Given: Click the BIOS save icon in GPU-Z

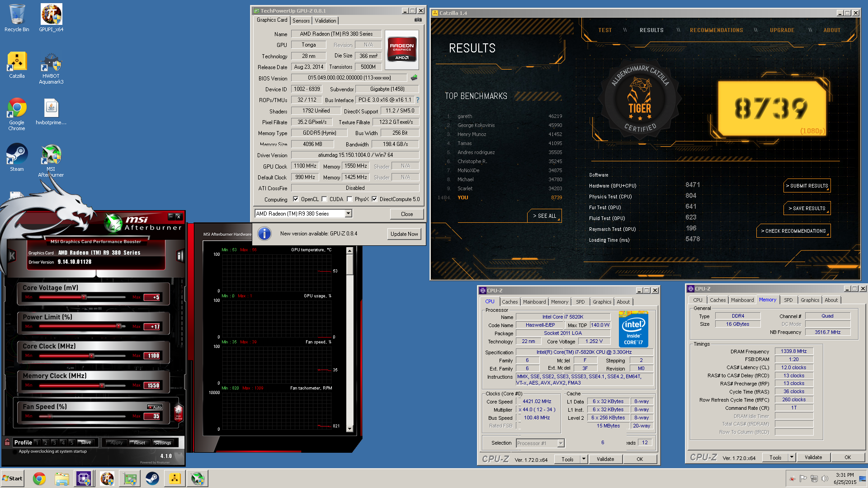Looking at the screenshot, I should pyautogui.click(x=414, y=78).
